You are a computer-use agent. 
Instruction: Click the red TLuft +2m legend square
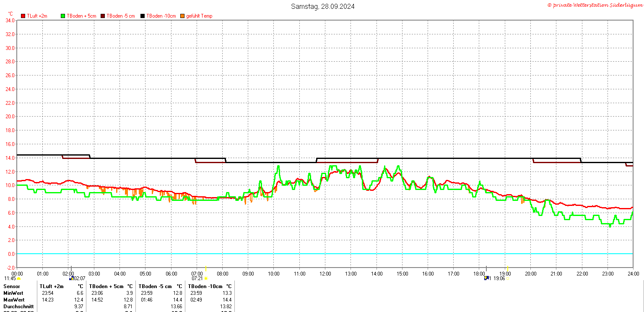point(23,16)
